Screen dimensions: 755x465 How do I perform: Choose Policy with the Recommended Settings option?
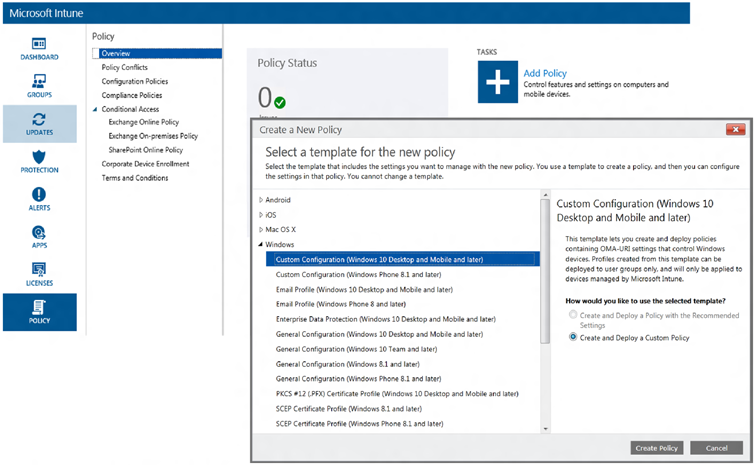coord(573,314)
